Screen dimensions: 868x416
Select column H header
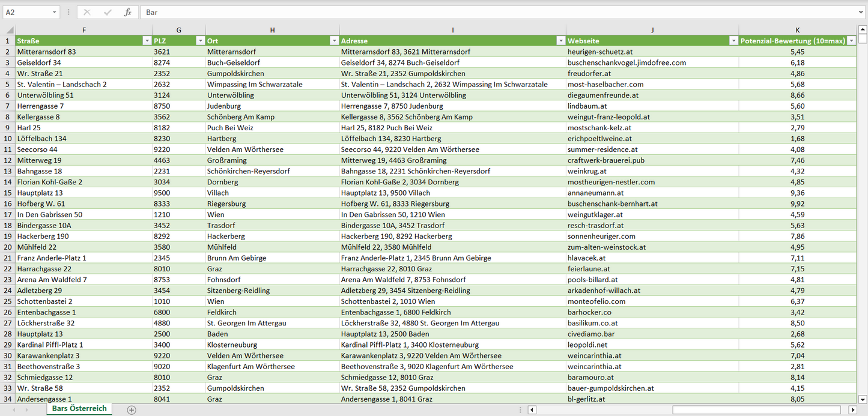pyautogui.click(x=272, y=30)
